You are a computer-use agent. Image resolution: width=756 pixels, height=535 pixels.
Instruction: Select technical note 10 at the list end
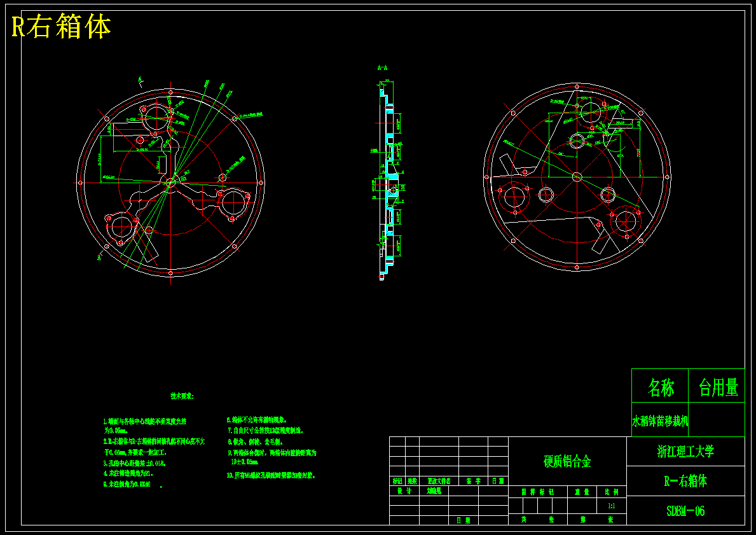click(271, 475)
